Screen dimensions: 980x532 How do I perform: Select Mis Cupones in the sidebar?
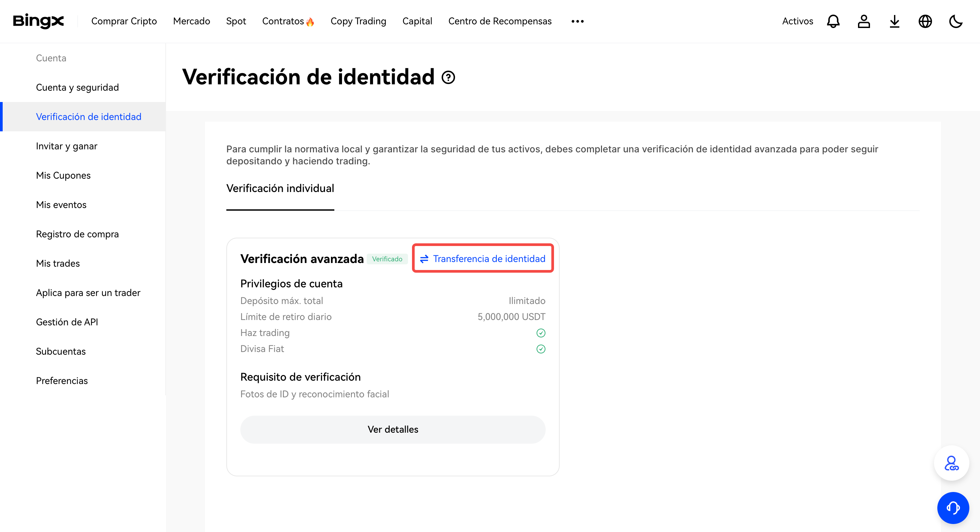(63, 175)
